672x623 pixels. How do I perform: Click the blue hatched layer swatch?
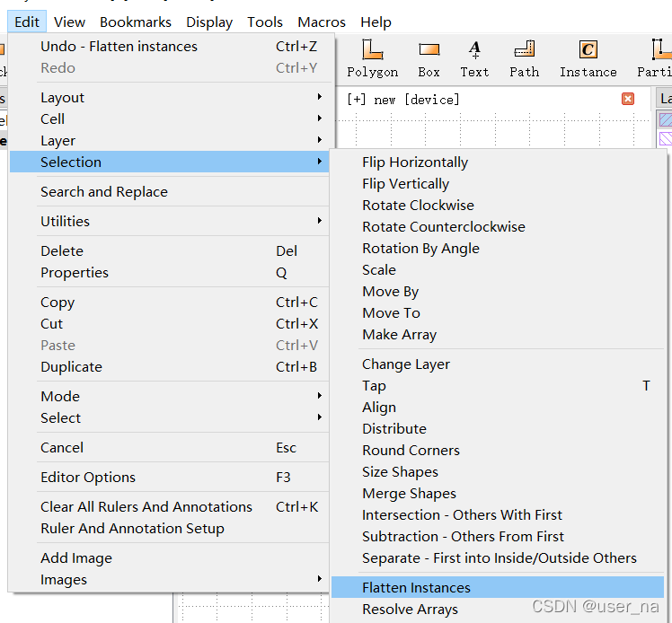[x=665, y=119]
